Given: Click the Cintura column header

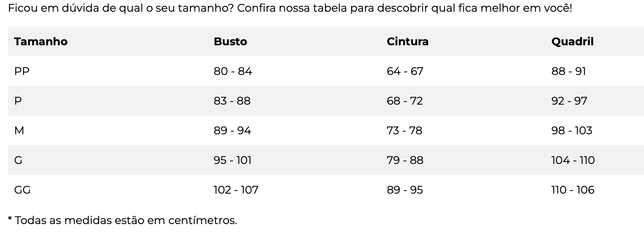Looking at the screenshot, I should [x=407, y=41].
